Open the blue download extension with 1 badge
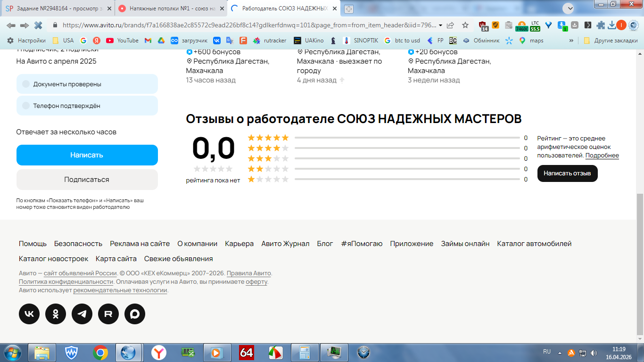Viewport: 644px width, 362px height. [562, 25]
